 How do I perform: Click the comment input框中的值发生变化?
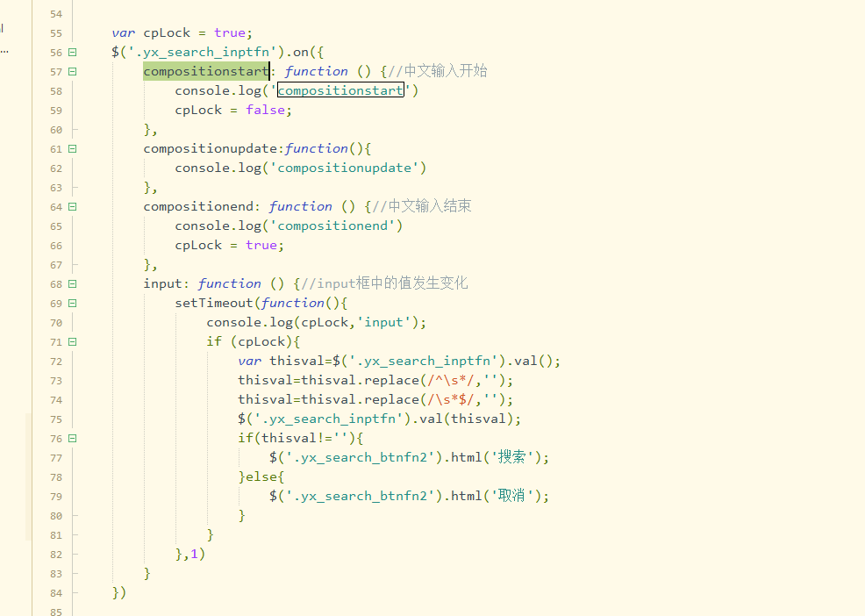point(384,283)
